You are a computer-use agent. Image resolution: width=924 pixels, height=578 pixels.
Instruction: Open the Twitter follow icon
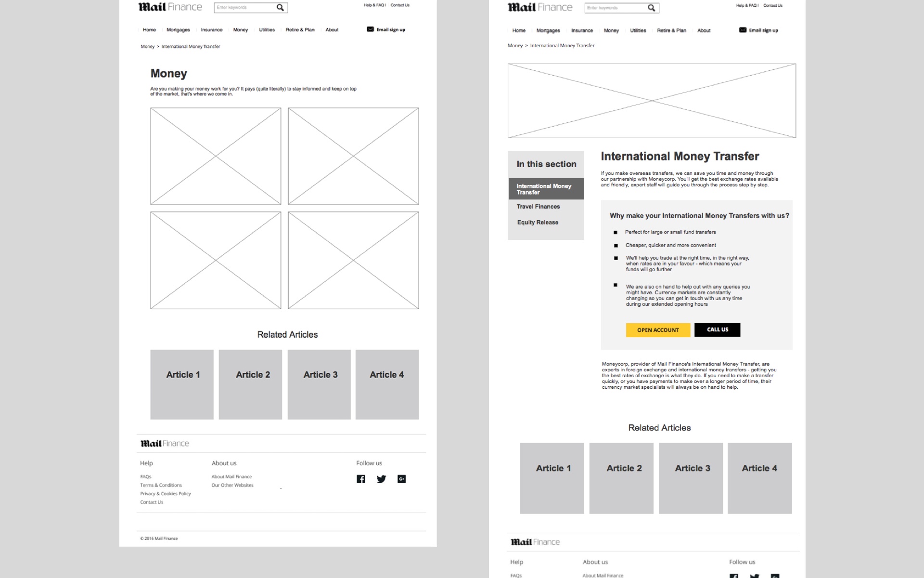coord(381,479)
